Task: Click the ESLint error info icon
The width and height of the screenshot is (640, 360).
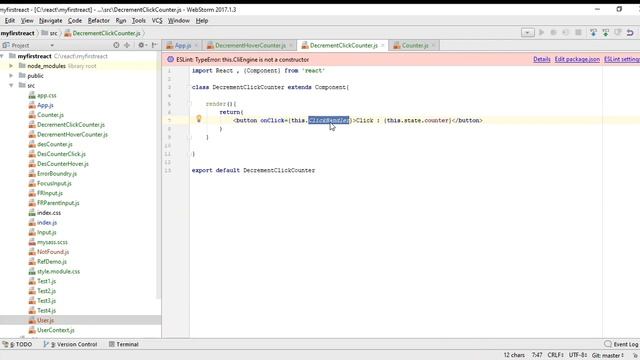Action: (171, 60)
